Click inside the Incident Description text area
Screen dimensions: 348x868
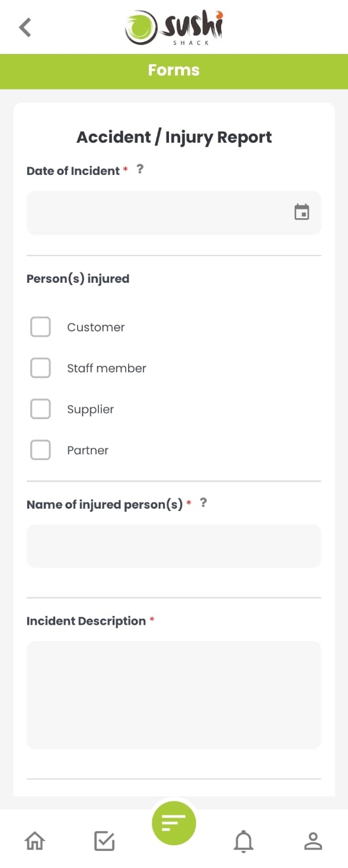point(174,694)
